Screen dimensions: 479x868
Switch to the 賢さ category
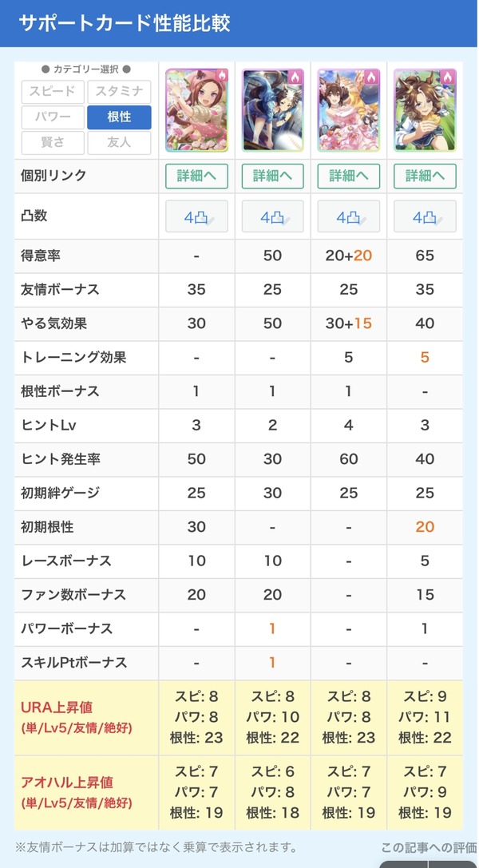click(x=53, y=143)
